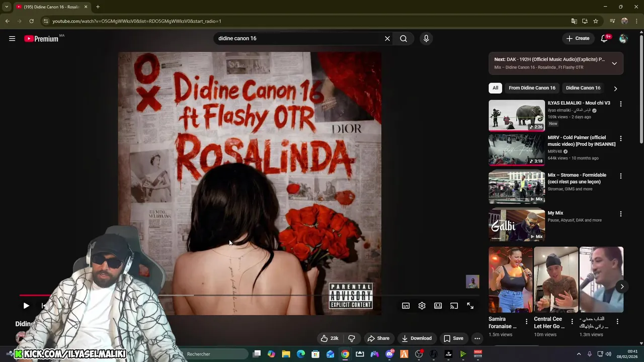Open the YouTube account avatar menu
The width and height of the screenshot is (644, 362).
pos(623,38)
